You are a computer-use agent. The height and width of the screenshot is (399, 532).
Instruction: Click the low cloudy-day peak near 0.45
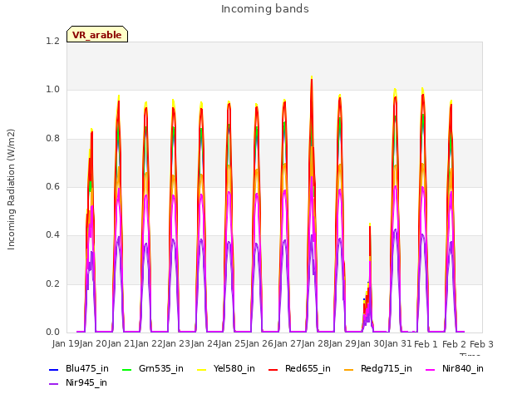[370, 224]
